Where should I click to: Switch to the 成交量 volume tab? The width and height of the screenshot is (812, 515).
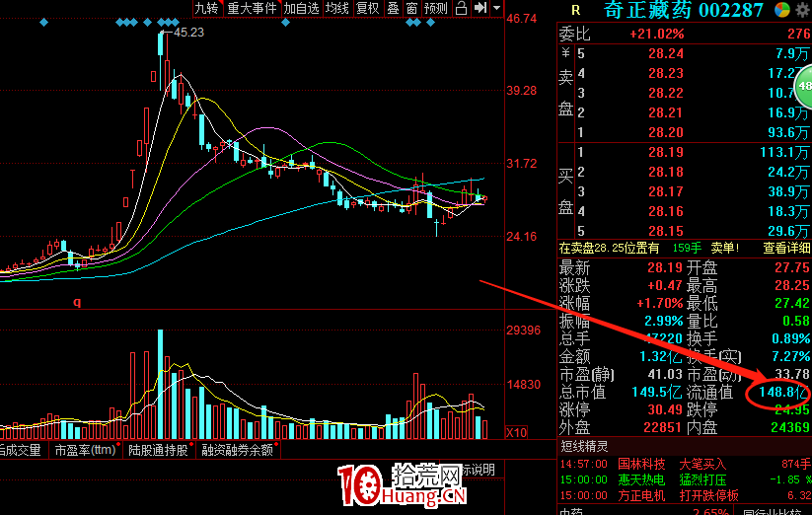click(x=21, y=450)
